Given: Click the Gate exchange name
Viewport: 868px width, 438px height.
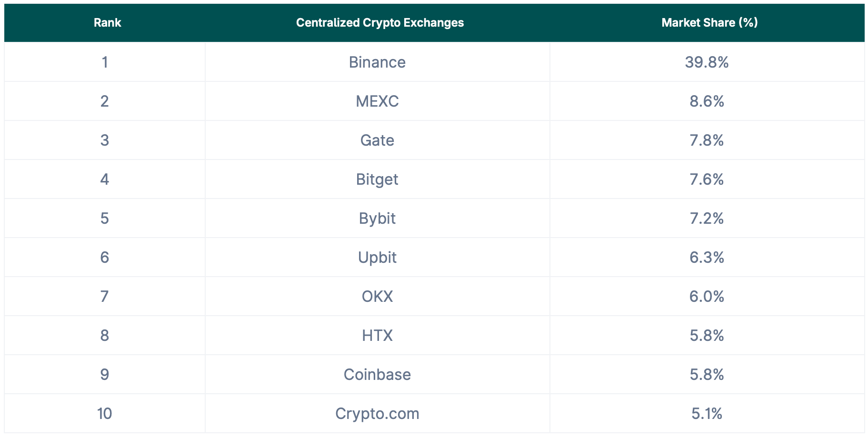Looking at the screenshot, I should click(377, 140).
